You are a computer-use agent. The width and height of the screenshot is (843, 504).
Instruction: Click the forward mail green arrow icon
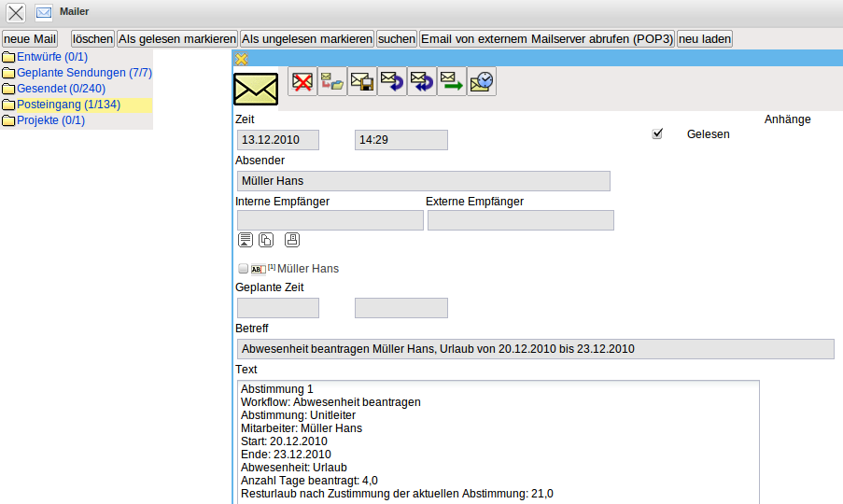[x=452, y=82]
